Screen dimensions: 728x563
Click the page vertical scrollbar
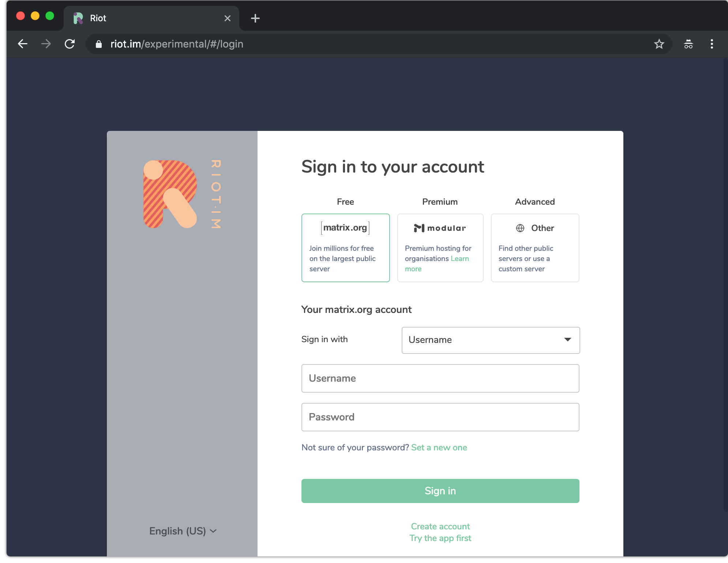click(725, 285)
